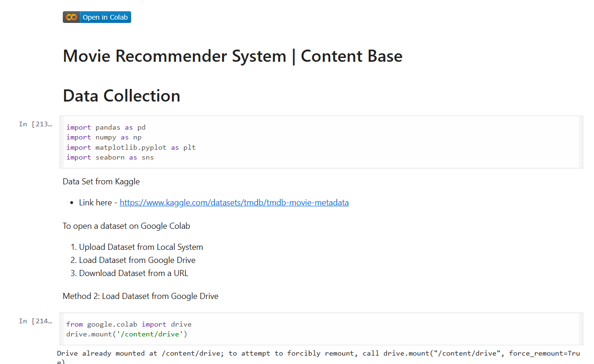Select the Download Dataset from a URL item
This screenshot has height=364, width=594.
tap(134, 273)
